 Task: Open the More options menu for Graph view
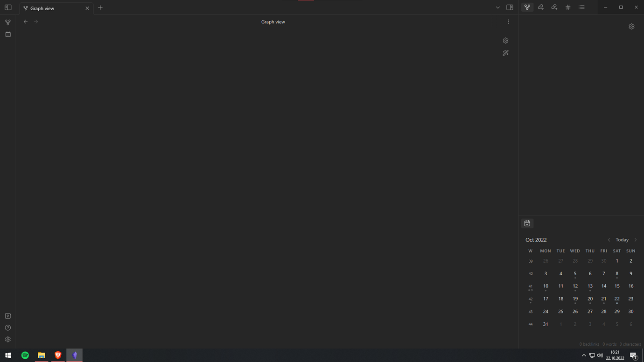coord(508,21)
